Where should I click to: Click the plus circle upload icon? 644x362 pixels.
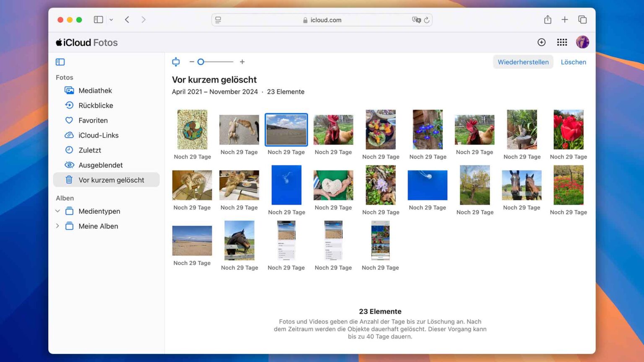click(x=541, y=42)
